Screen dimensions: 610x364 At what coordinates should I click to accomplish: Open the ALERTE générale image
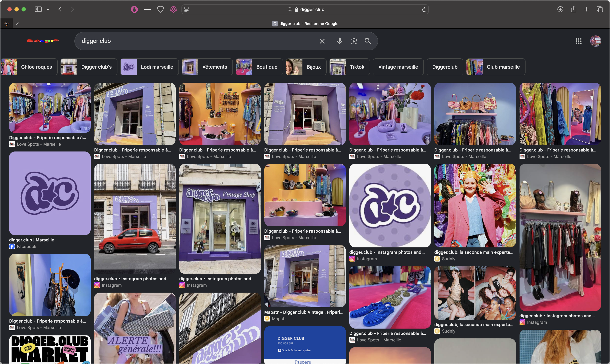click(x=135, y=328)
